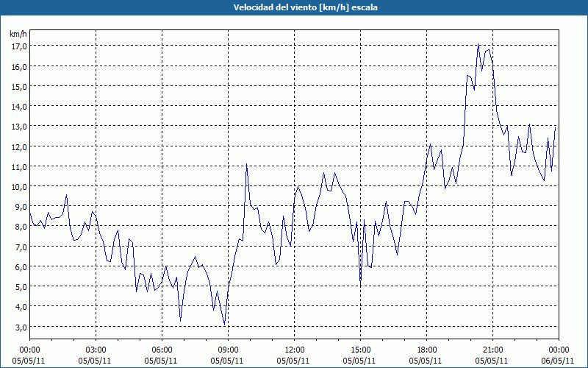
Task: Click the 11 km/h spike just before 10:00
Action: [246, 163]
